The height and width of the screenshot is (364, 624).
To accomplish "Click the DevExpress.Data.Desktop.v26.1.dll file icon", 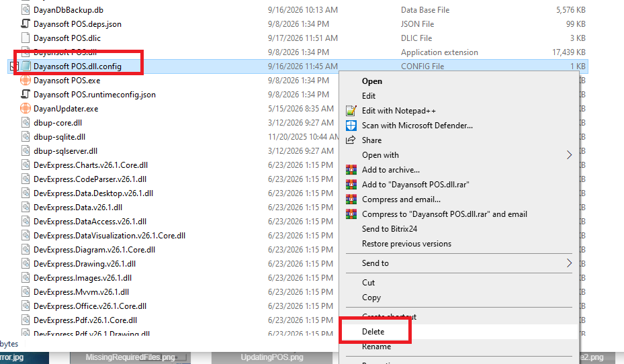I will [x=26, y=193].
